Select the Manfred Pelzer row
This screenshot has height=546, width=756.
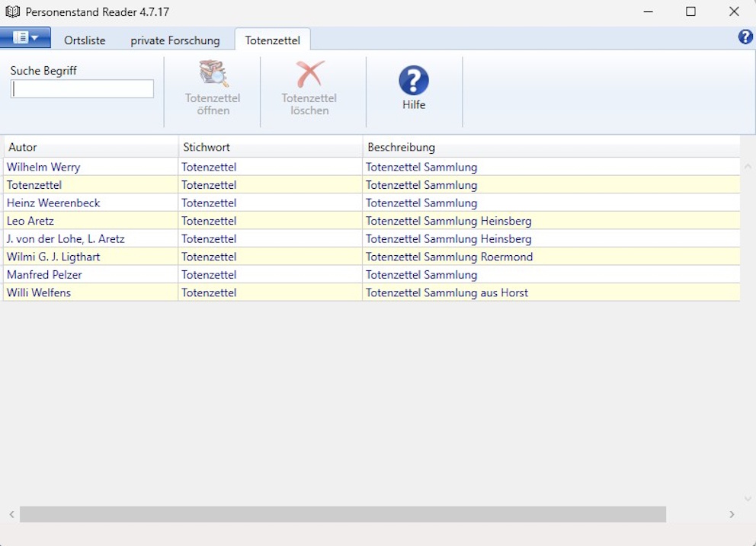coord(372,274)
